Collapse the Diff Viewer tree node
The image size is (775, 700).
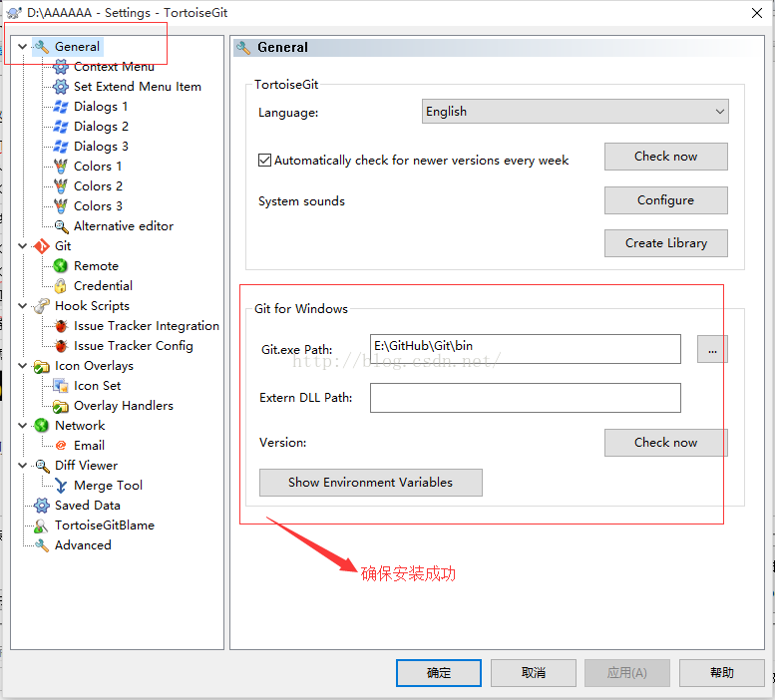pyautogui.click(x=22, y=466)
